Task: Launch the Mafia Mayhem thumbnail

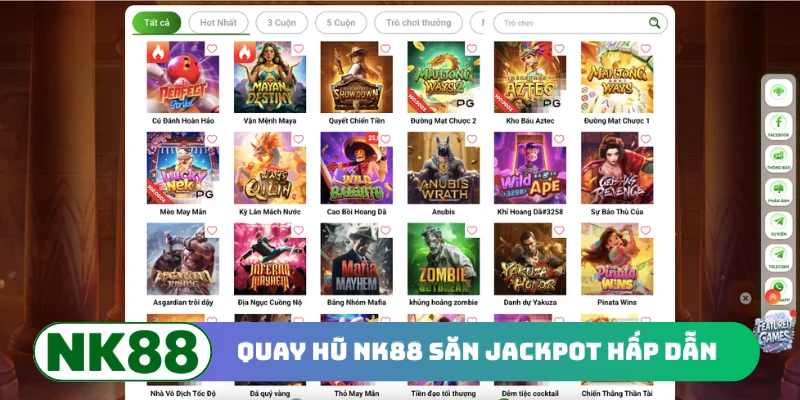Action: [357, 259]
